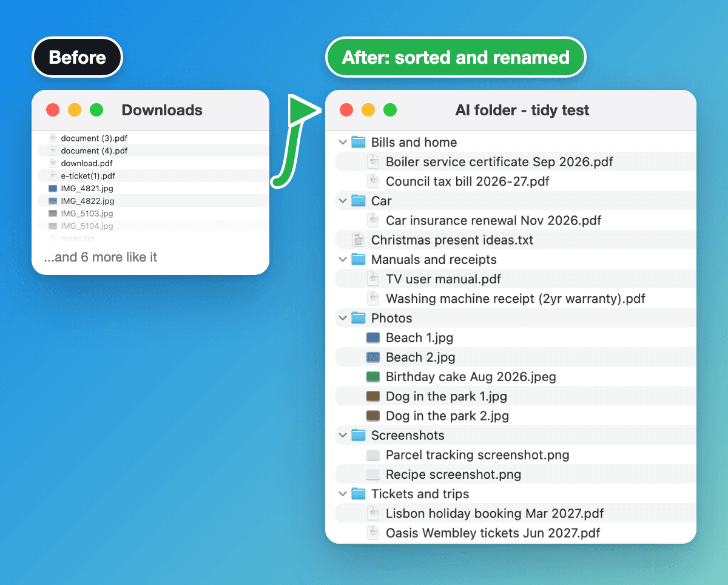
Task: Collapse the Tickets and trips chevron
Action: click(x=343, y=494)
